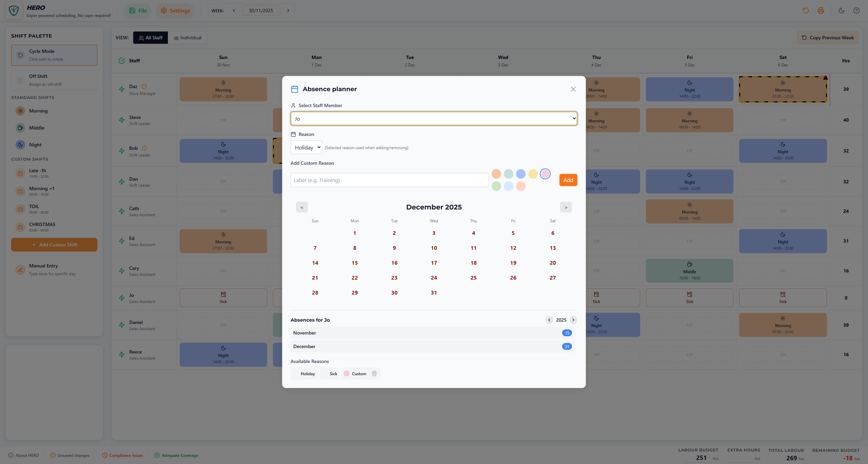Click the print icon in top toolbar
The image size is (868, 464).
click(821, 11)
